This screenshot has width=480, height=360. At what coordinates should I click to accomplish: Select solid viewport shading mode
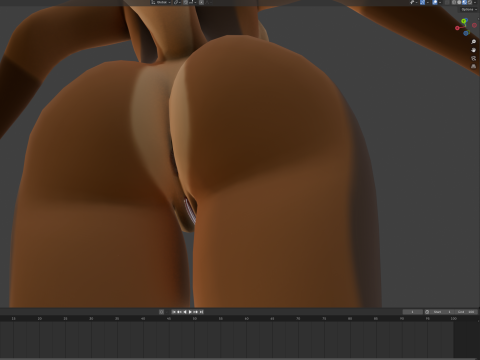459,2
